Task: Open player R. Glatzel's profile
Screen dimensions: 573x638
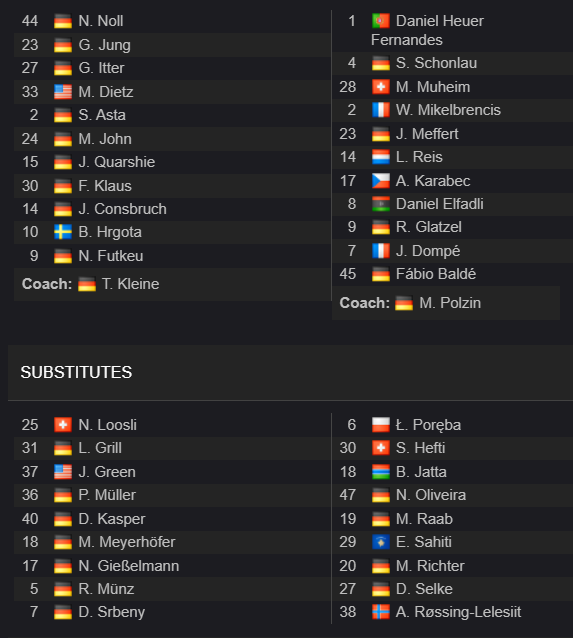Action: point(429,227)
